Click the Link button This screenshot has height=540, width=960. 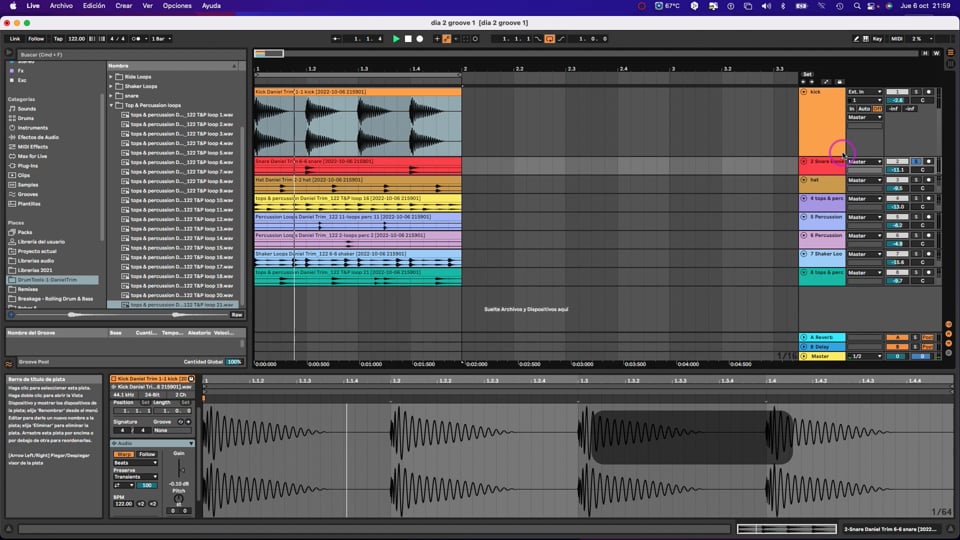(15, 39)
